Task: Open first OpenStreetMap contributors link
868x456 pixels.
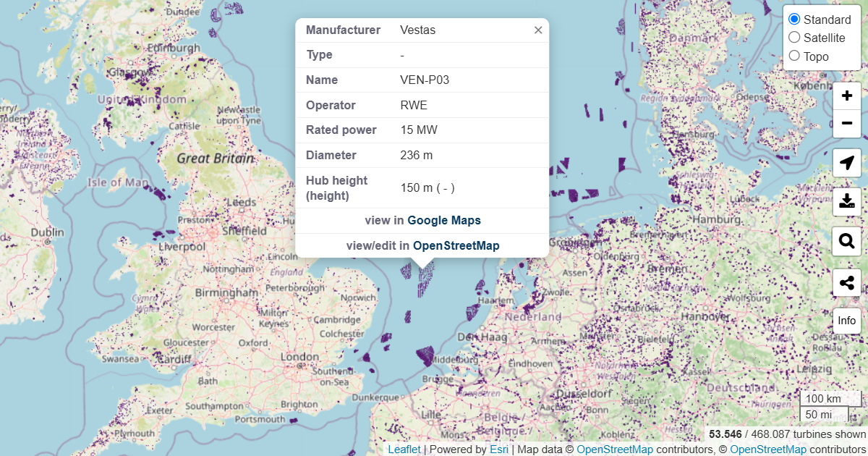Action: point(615,449)
